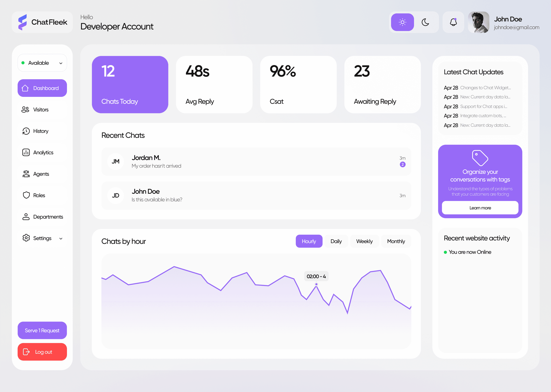Click the ChatFleek logo icon
551x392 pixels.
click(22, 22)
